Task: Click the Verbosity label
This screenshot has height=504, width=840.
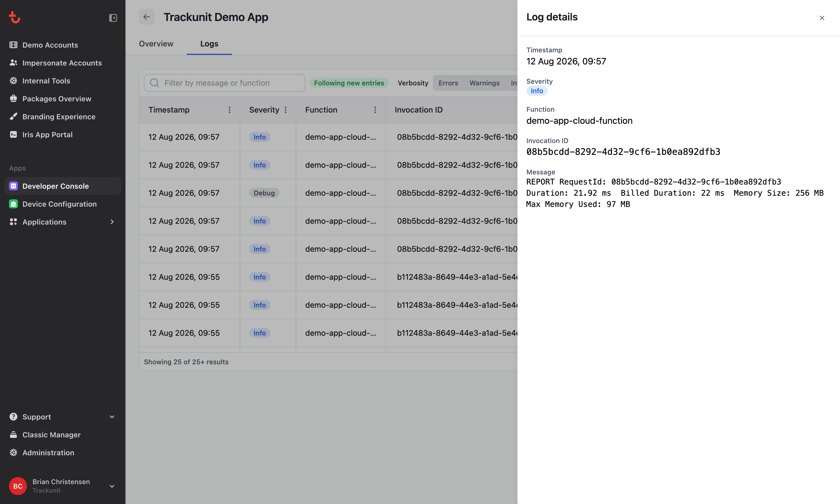Action: (413, 83)
